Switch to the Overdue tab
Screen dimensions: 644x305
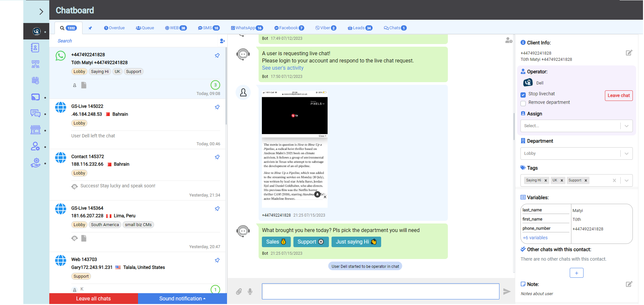114,28
